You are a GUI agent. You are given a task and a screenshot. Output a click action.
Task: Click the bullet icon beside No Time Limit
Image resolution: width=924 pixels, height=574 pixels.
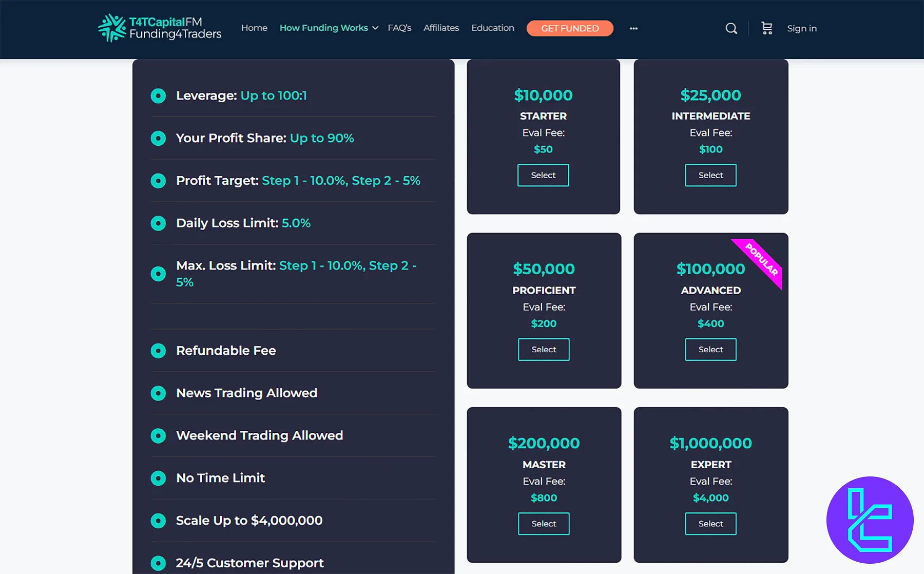[x=158, y=478]
